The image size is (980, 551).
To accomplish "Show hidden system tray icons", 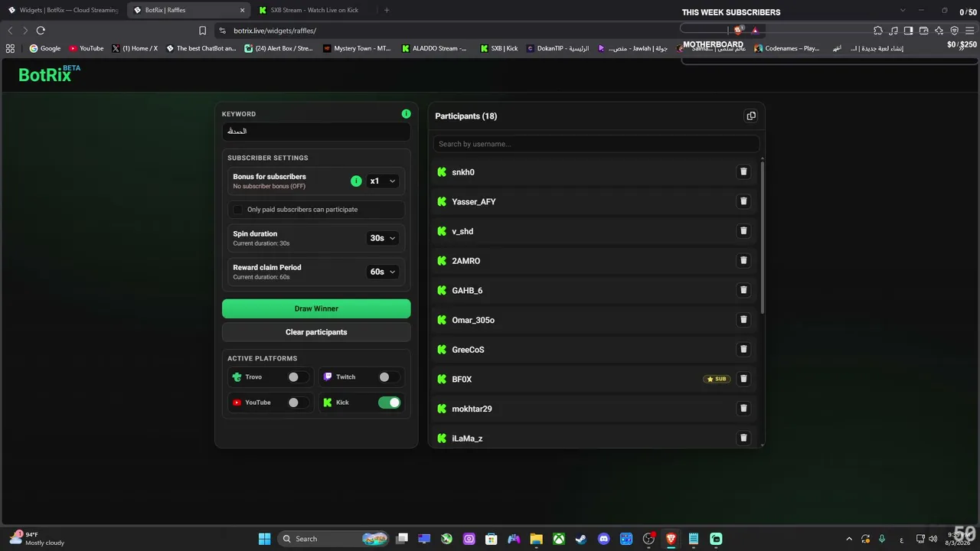I will pos(849,539).
